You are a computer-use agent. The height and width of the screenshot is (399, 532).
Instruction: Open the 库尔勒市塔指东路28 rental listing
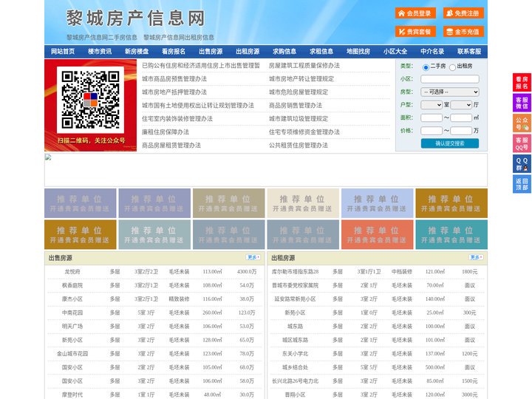click(x=295, y=272)
